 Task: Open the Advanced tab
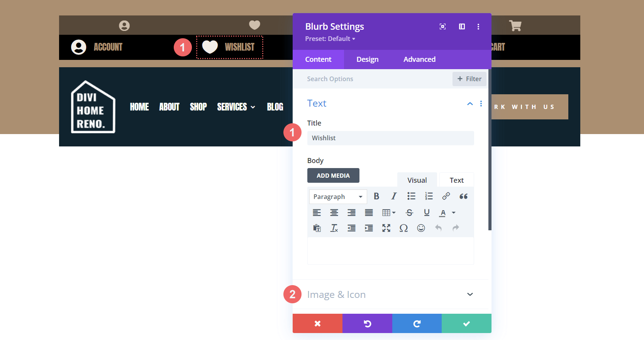[419, 59]
